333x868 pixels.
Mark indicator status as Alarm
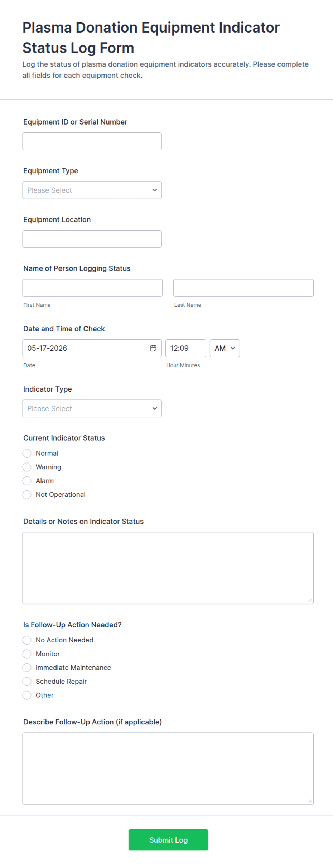tap(27, 481)
